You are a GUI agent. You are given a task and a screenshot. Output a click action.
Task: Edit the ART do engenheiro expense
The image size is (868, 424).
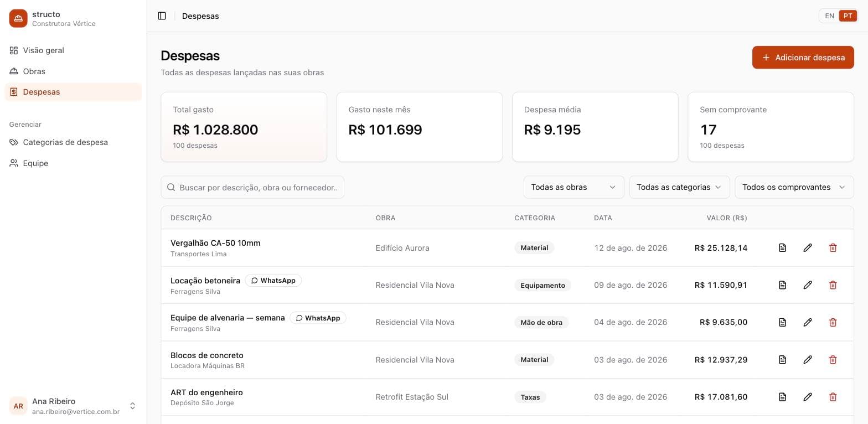808,397
